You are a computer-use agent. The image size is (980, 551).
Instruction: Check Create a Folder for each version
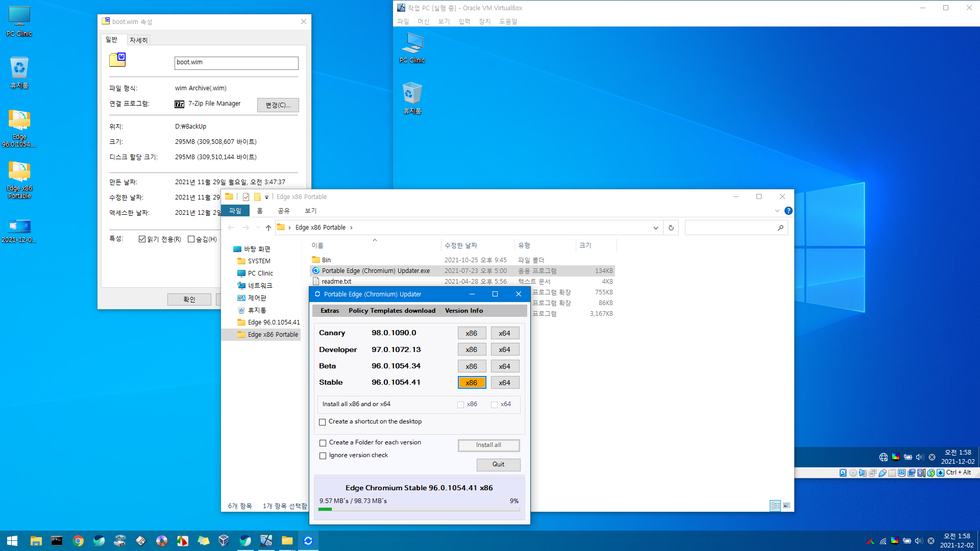coord(323,443)
